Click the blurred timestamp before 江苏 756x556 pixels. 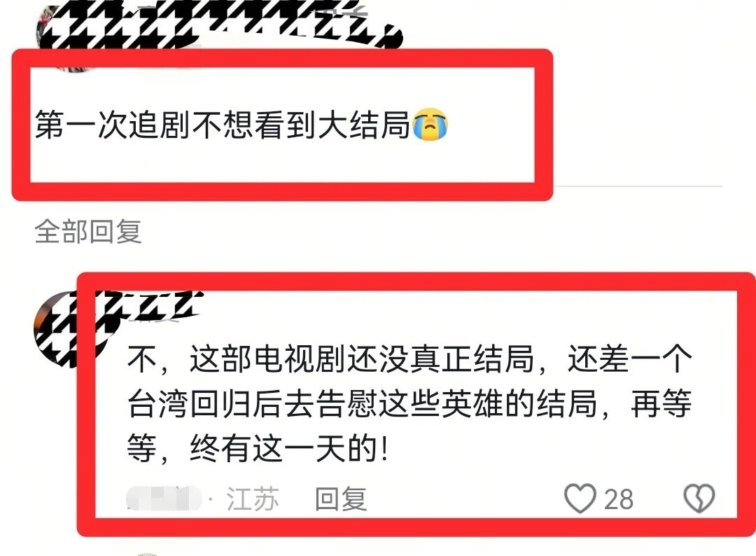point(164,499)
